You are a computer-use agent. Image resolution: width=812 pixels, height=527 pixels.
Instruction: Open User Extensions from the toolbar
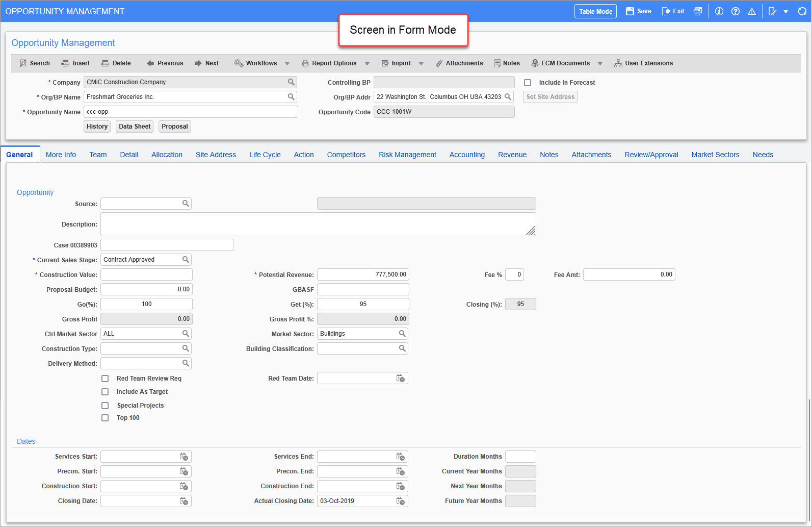pyautogui.click(x=643, y=63)
